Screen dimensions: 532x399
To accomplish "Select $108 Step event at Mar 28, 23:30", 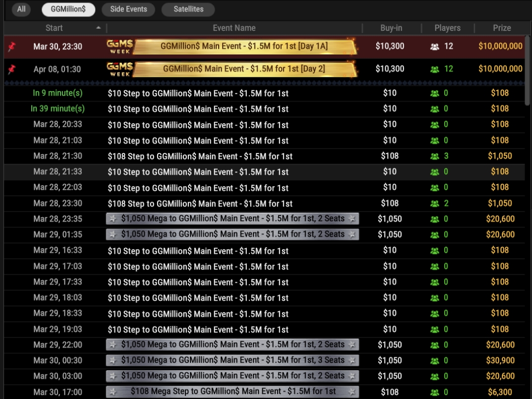I will pyautogui.click(x=200, y=204).
